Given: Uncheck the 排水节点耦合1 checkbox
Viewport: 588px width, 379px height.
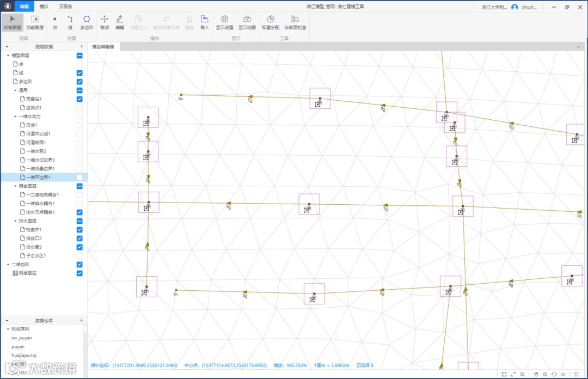Looking at the screenshot, I should tap(79, 212).
